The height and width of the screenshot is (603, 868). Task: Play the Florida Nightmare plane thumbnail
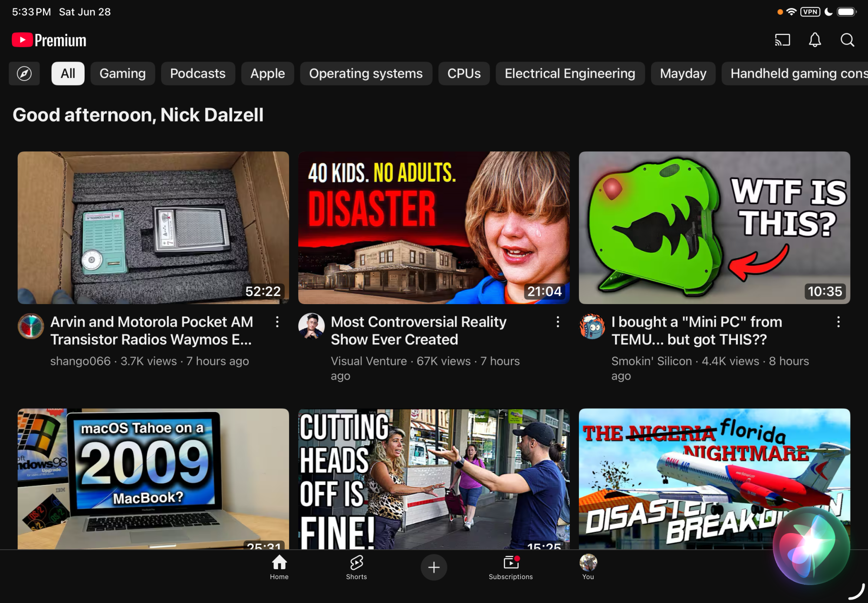714,479
